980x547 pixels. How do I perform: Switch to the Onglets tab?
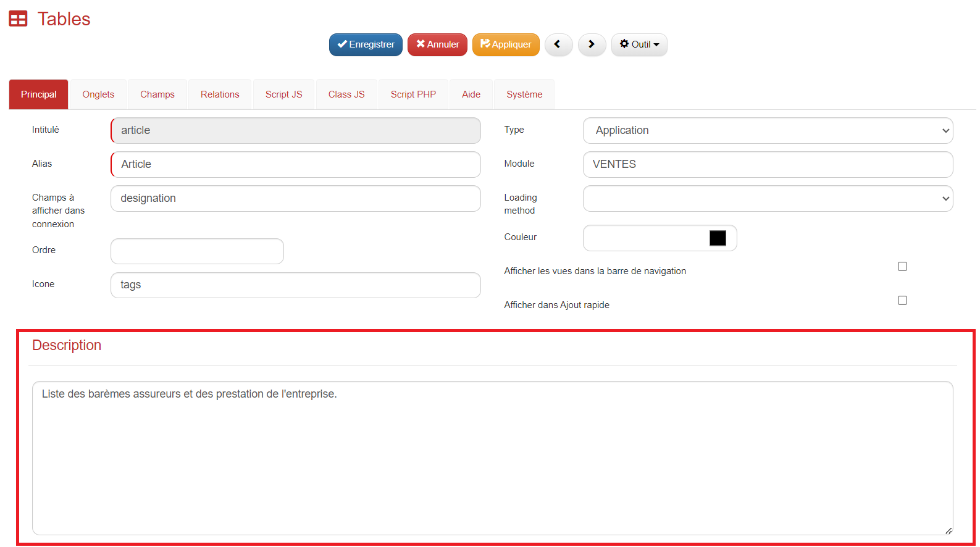pyautogui.click(x=98, y=94)
